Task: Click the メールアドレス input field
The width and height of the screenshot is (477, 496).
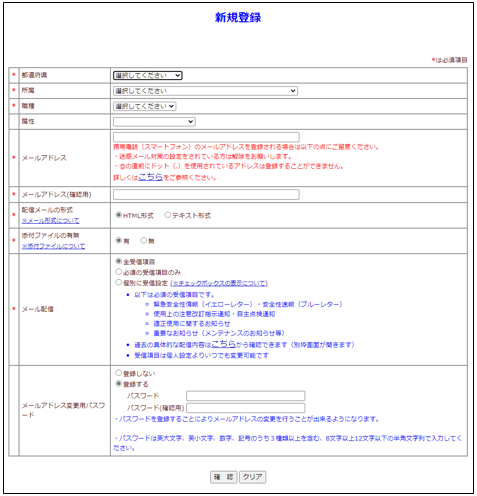Action: [x=206, y=137]
